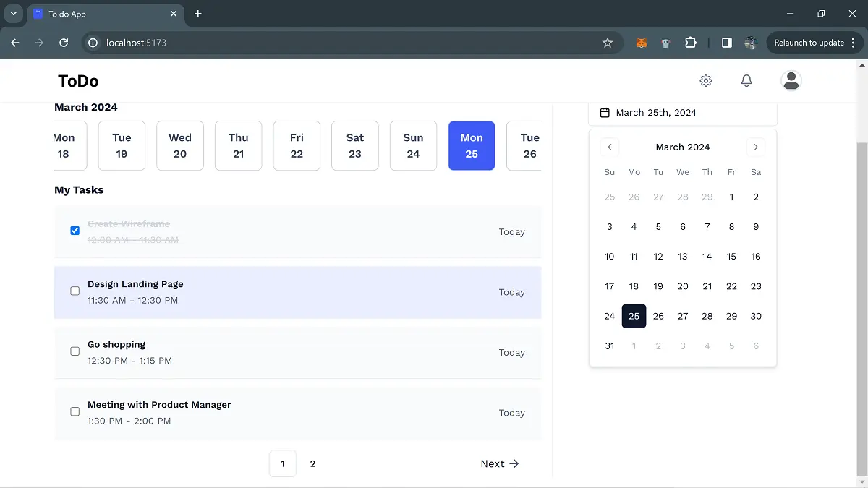
Task: Open the user profile avatar
Action: 791,80
